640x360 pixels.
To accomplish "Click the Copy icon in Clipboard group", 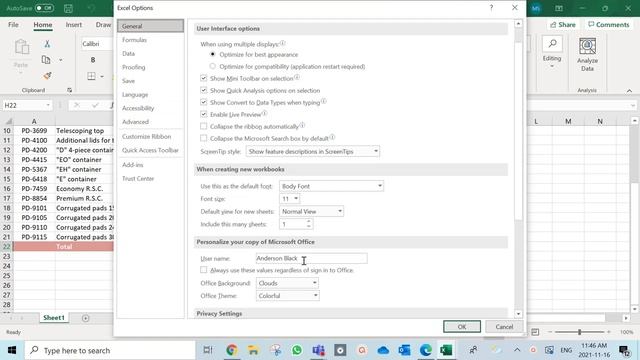I will click(46, 60).
